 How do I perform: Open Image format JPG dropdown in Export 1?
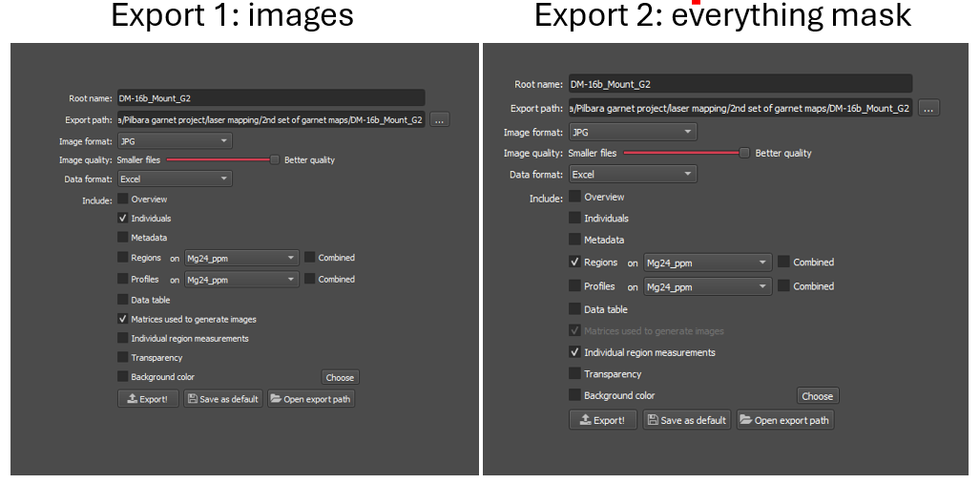click(175, 141)
